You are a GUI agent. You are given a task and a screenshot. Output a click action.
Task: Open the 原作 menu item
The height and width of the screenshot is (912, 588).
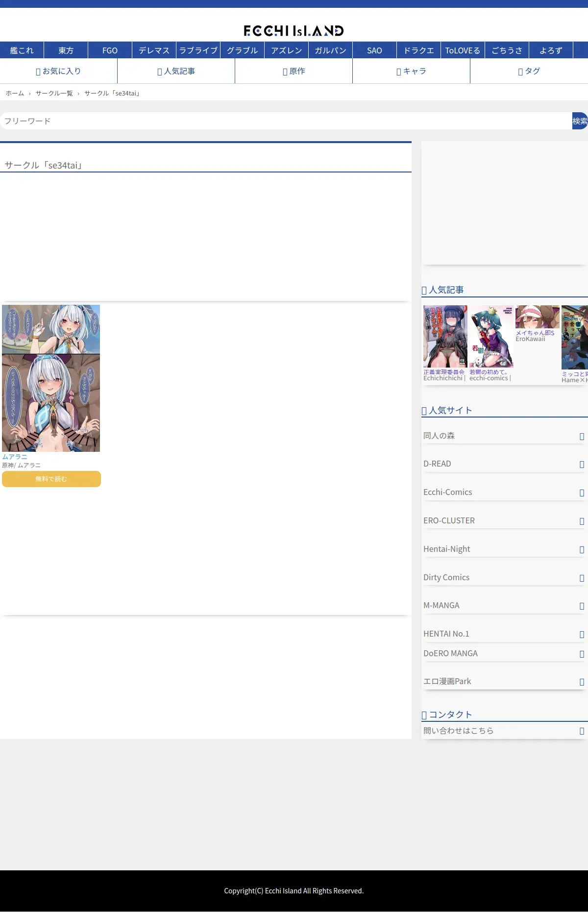294,71
